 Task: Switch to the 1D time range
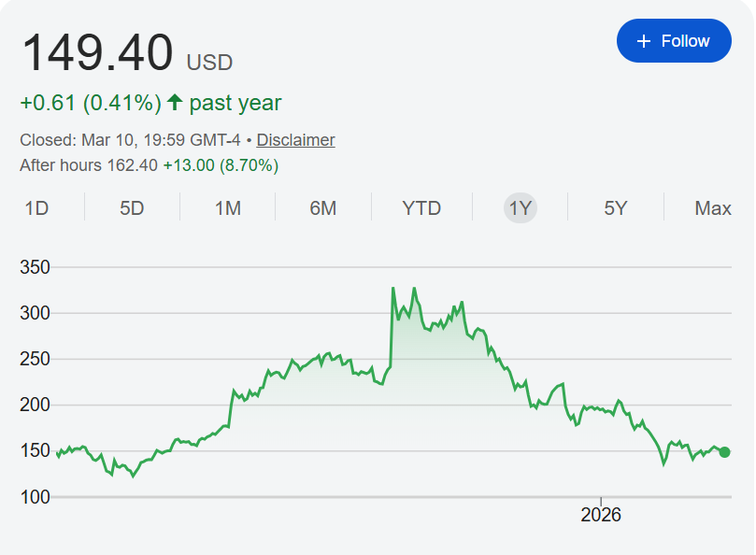point(36,207)
